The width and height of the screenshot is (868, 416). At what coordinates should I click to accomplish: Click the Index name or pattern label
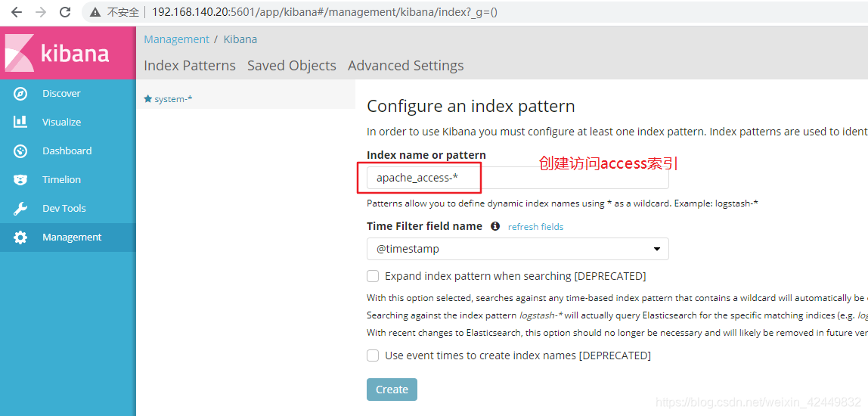coord(426,155)
